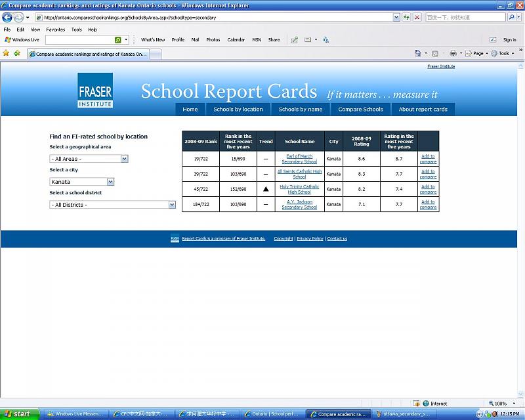Add A.Y. Jackson Secondary School to compare
Image resolution: width=525 pixels, height=420 pixels.
428,205
